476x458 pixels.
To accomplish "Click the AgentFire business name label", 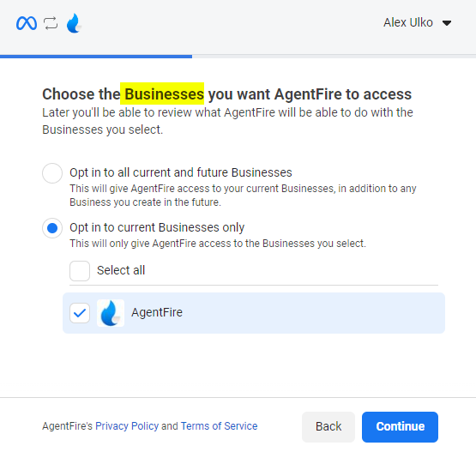I will (157, 312).
